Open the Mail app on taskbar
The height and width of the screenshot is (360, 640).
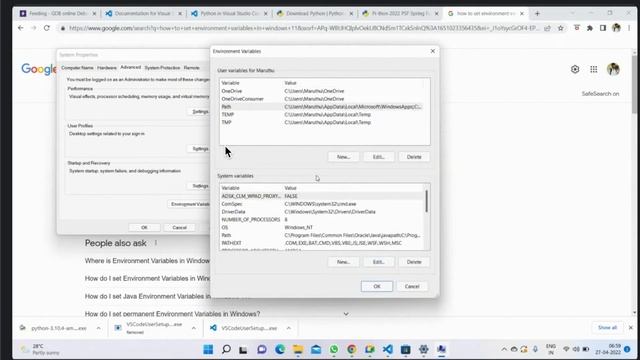(316, 349)
